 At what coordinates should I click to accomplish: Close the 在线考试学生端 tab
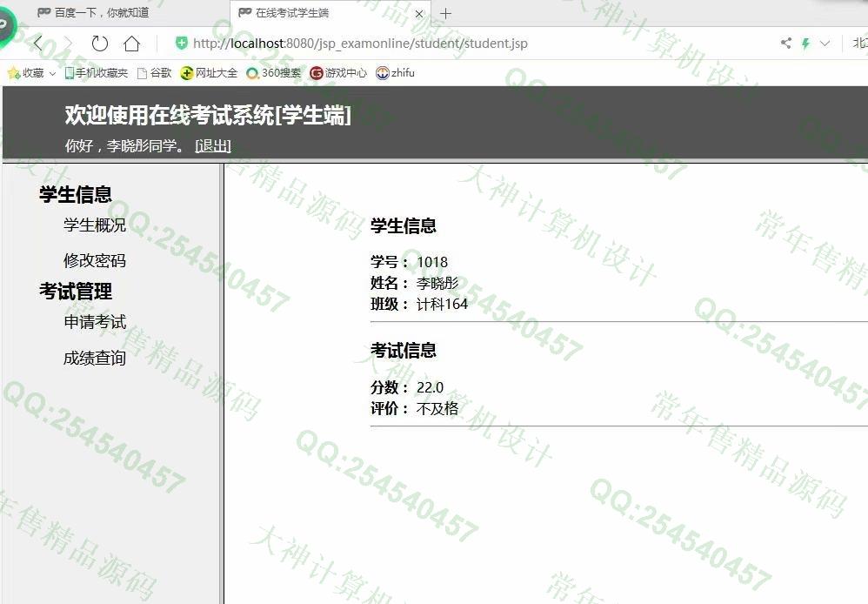point(419,14)
